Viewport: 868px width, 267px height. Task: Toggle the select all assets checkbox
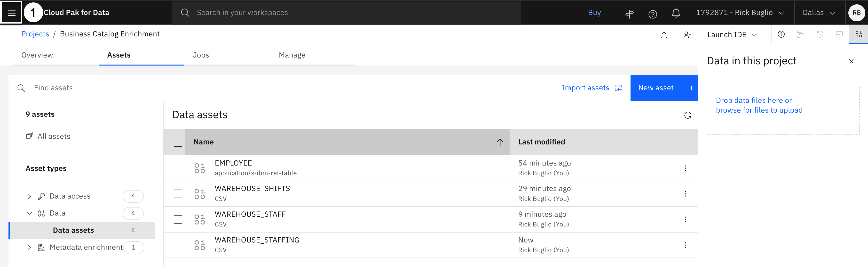point(178,142)
